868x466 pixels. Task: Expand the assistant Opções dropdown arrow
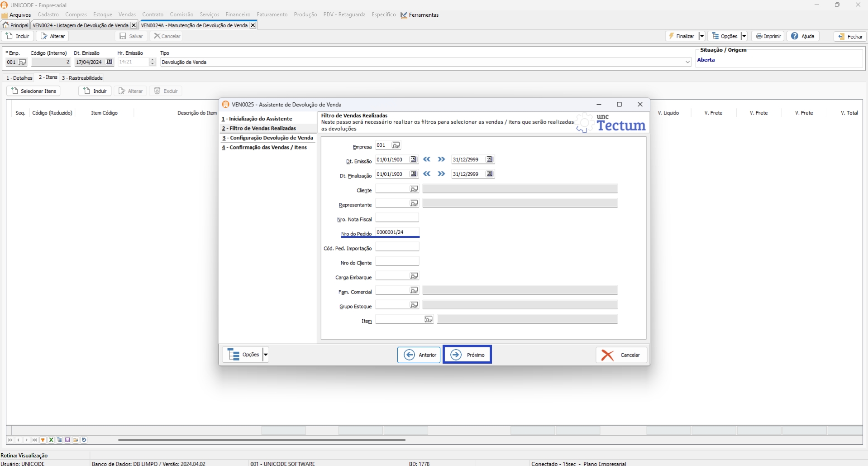(266, 355)
